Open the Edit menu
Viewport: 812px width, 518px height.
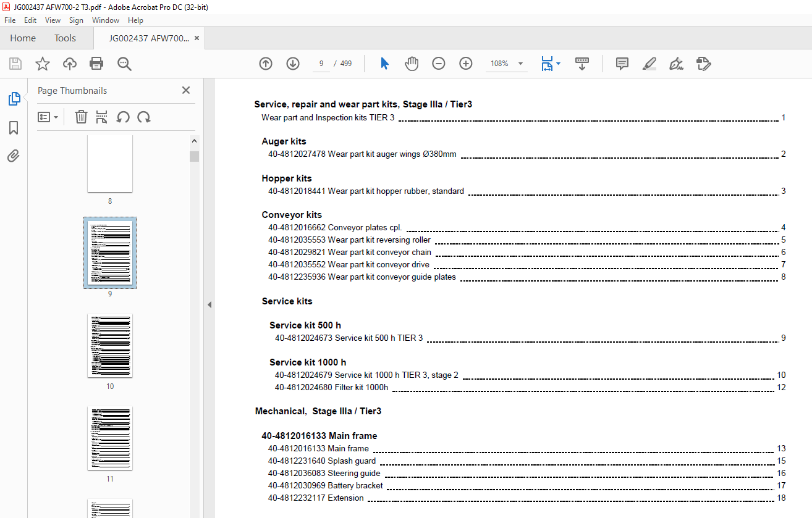30,20
